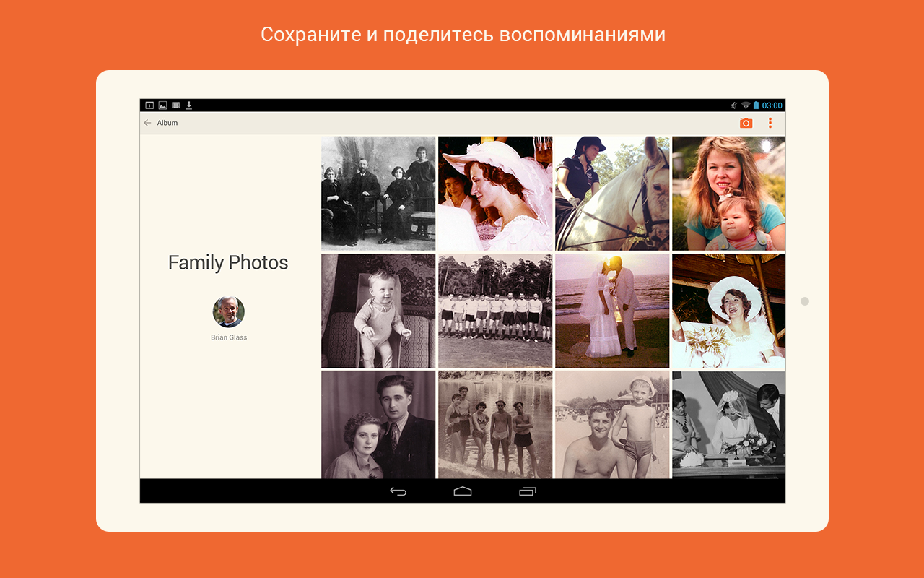The image size is (924, 578).
Task: Tap the Wi-Fi status icon
Action: tap(746, 105)
